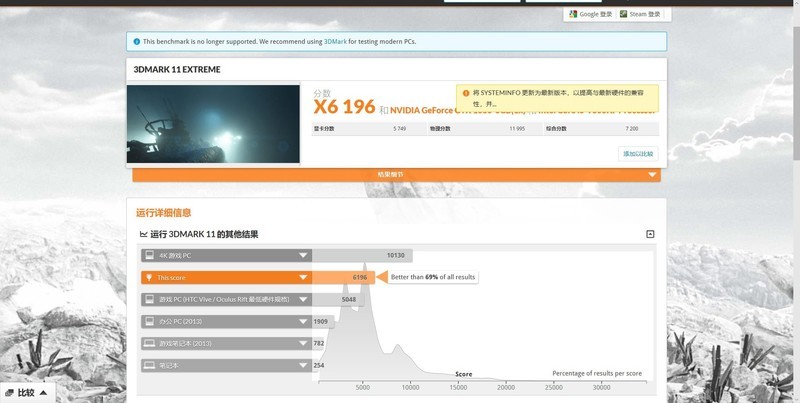Click the orange warning icon in the SystemInfo notice
Viewport: 800px width, 403px height.
pyautogui.click(x=465, y=93)
